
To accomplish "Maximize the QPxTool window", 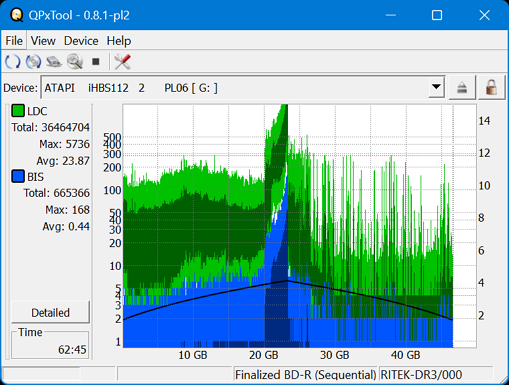I will (437, 15).
